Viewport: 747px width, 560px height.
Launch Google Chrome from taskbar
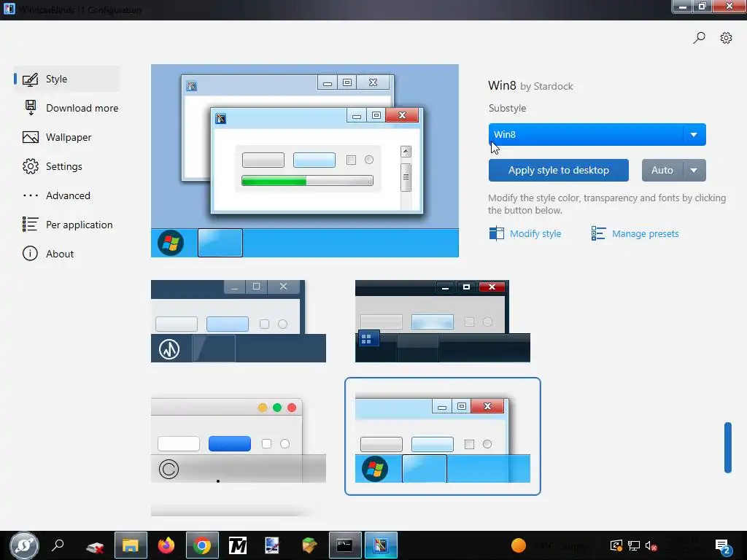[202, 545]
